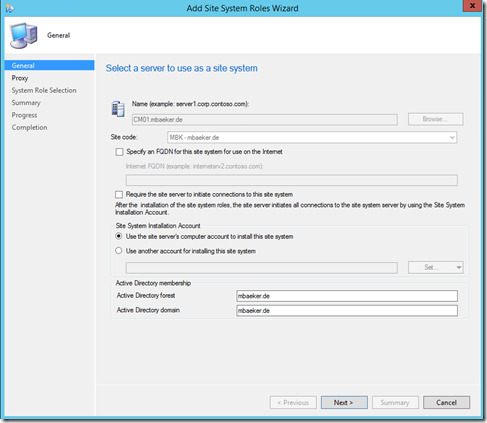
Task: Select Use the site server's computer account
Action: point(119,236)
